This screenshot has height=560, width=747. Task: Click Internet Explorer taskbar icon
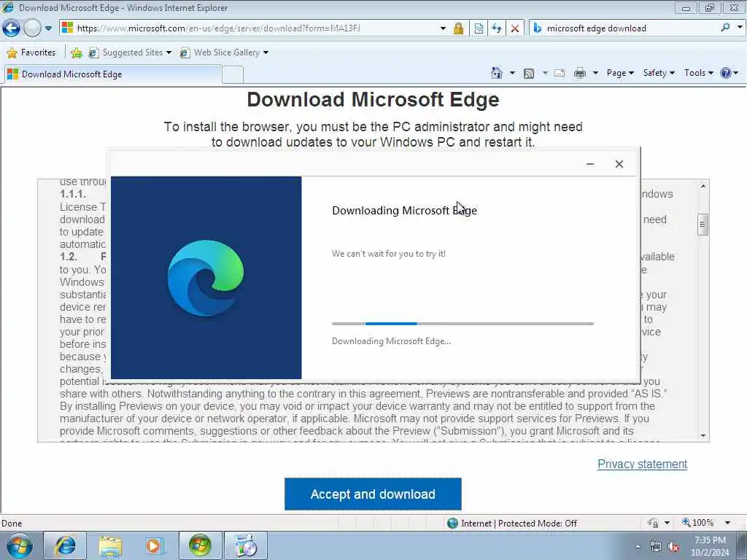tap(65, 545)
